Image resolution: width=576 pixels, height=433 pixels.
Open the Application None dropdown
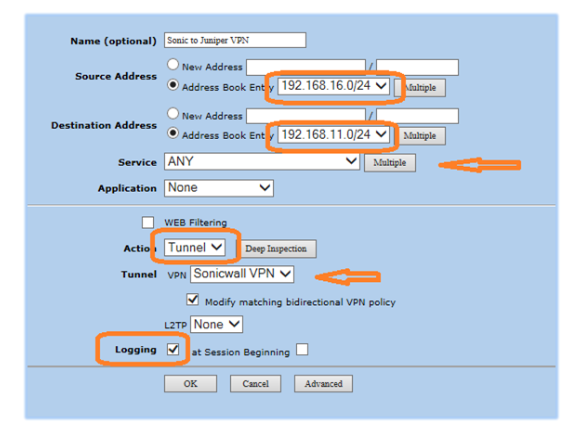[219, 188]
